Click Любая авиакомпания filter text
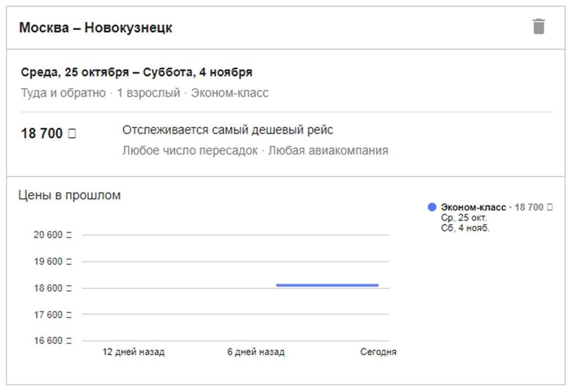The image size is (571, 392). (328, 150)
